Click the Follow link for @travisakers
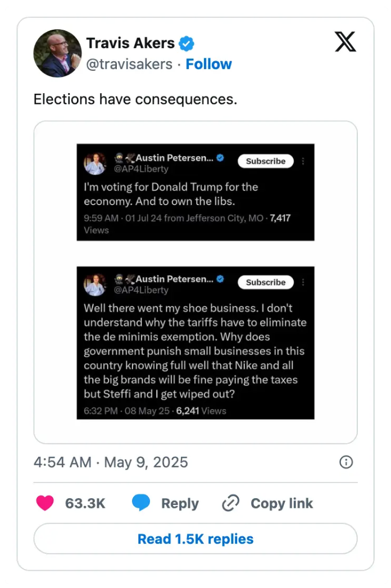The width and height of the screenshot is (391, 588). pyautogui.click(x=209, y=64)
